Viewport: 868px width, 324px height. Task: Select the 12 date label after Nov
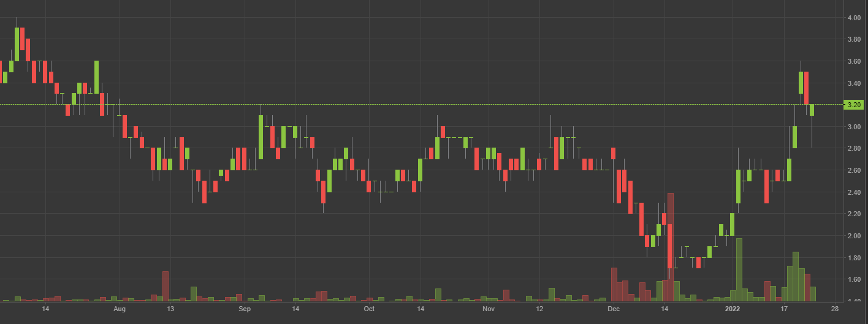click(x=540, y=309)
